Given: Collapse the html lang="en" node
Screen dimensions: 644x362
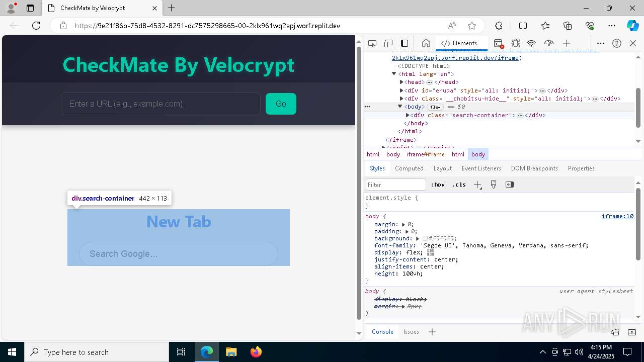Looking at the screenshot, I should tap(394, 74).
